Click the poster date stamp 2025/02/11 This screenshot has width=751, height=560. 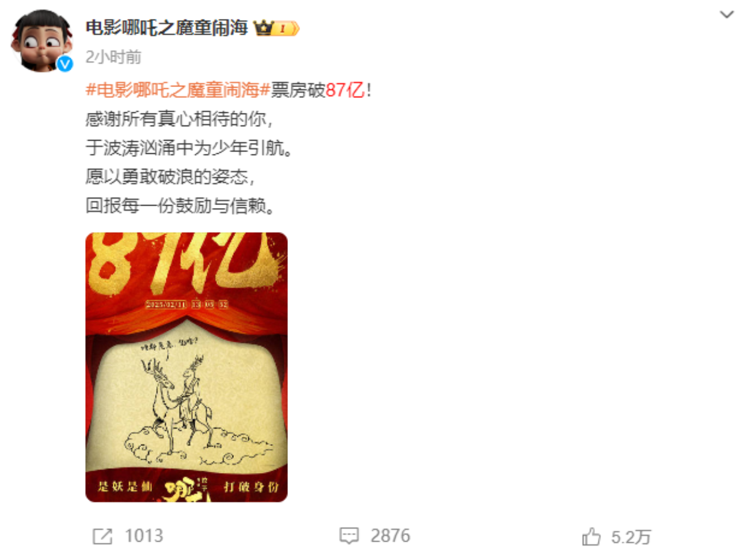pyautogui.click(x=166, y=304)
